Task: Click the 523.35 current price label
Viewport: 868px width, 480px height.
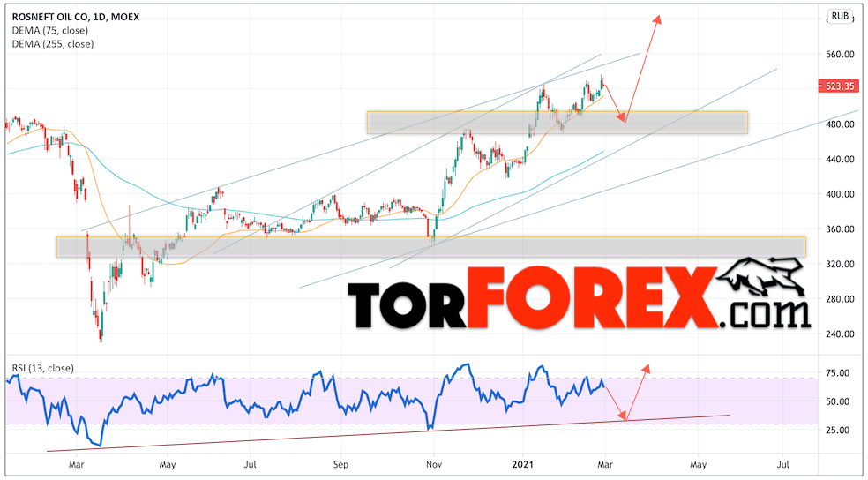Action: click(839, 86)
